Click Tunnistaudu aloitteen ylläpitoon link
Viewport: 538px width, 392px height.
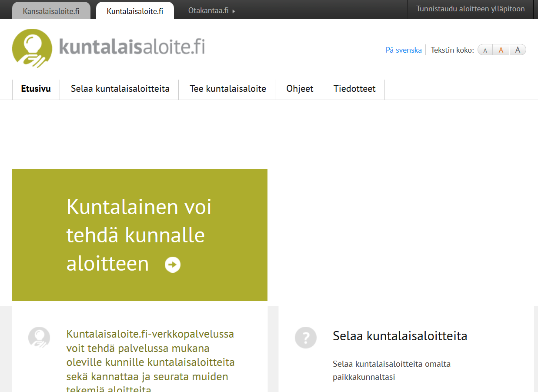[x=471, y=9]
